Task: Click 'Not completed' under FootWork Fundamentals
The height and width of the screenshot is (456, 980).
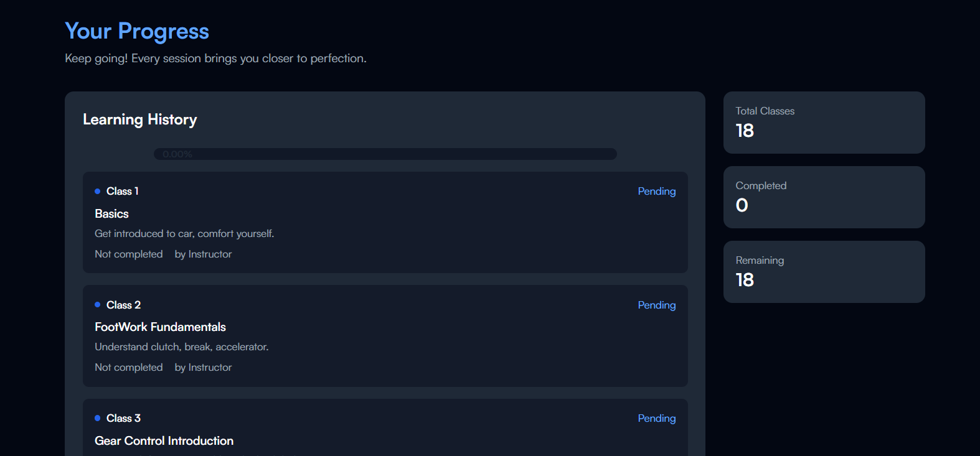Action: [129, 367]
